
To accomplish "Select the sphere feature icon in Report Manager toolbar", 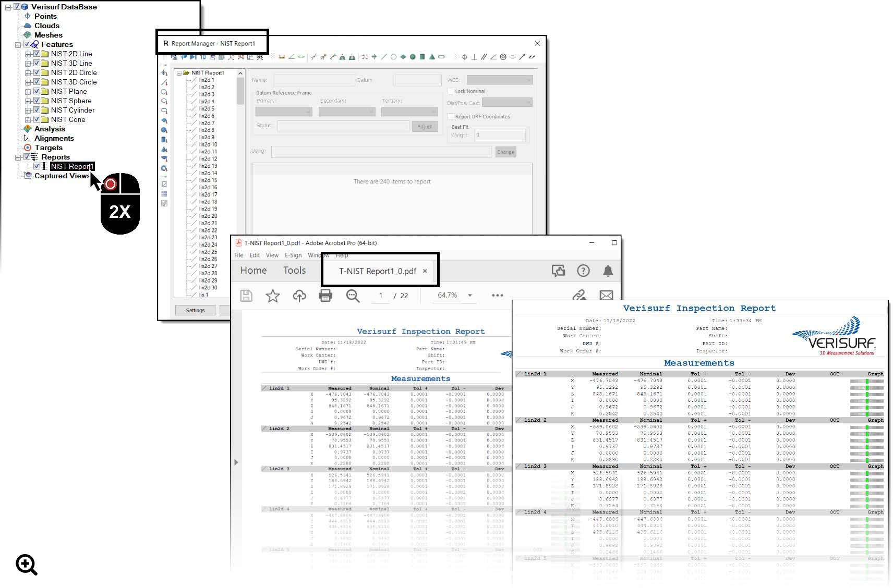I will (413, 57).
